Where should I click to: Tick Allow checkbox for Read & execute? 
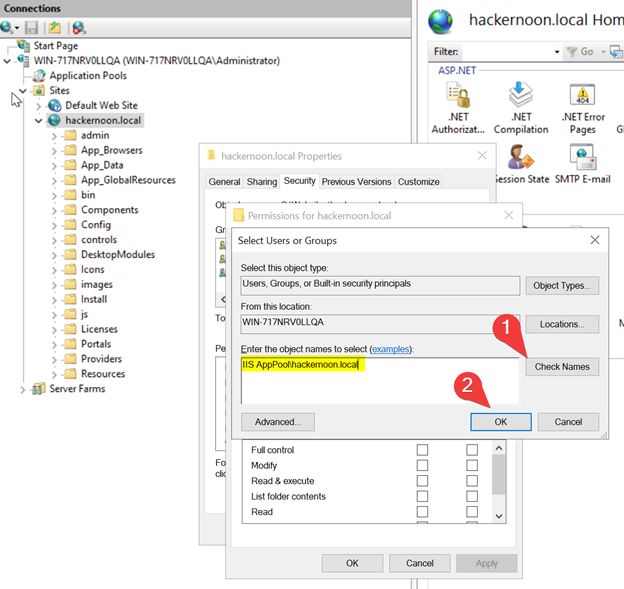click(422, 481)
